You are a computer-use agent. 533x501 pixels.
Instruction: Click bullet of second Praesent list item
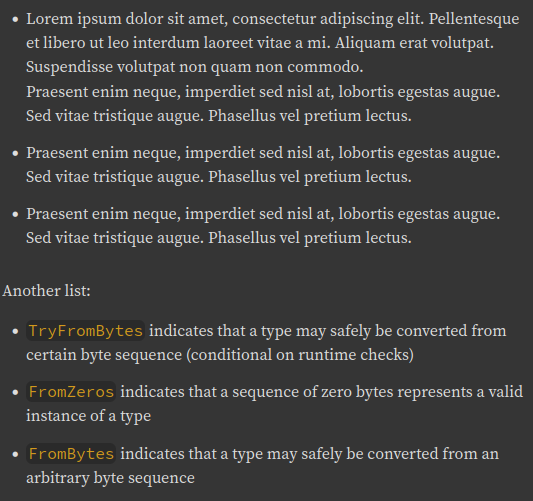(15, 153)
